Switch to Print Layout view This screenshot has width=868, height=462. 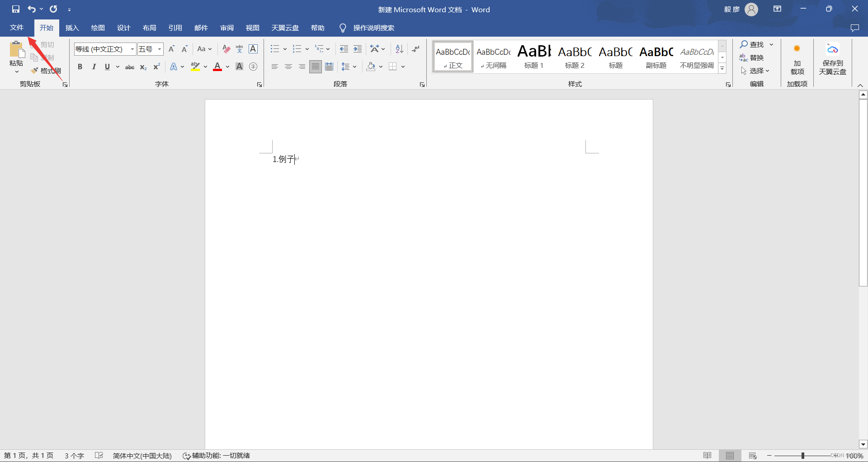[730, 456]
